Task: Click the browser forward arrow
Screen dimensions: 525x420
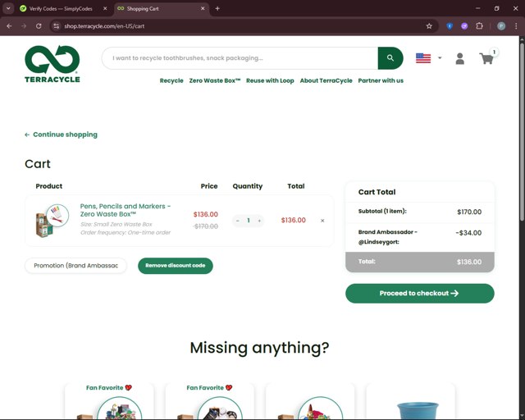Action: pos(24,25)
